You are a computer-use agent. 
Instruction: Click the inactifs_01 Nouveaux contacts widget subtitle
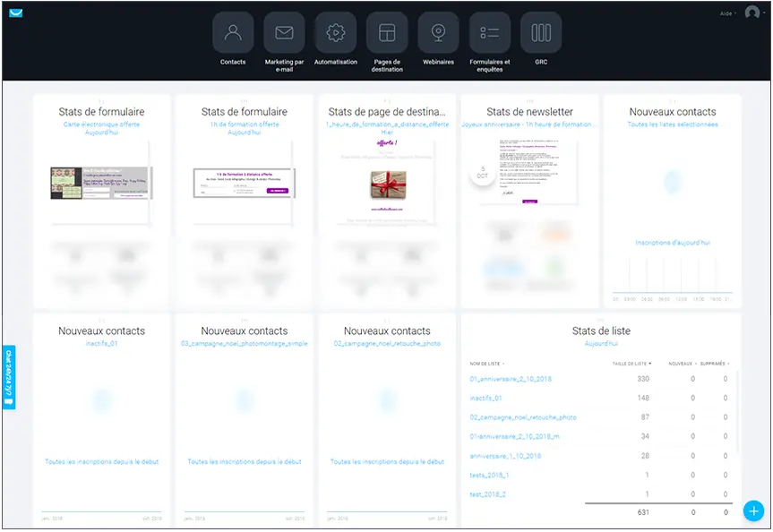[x=101, y=343]
